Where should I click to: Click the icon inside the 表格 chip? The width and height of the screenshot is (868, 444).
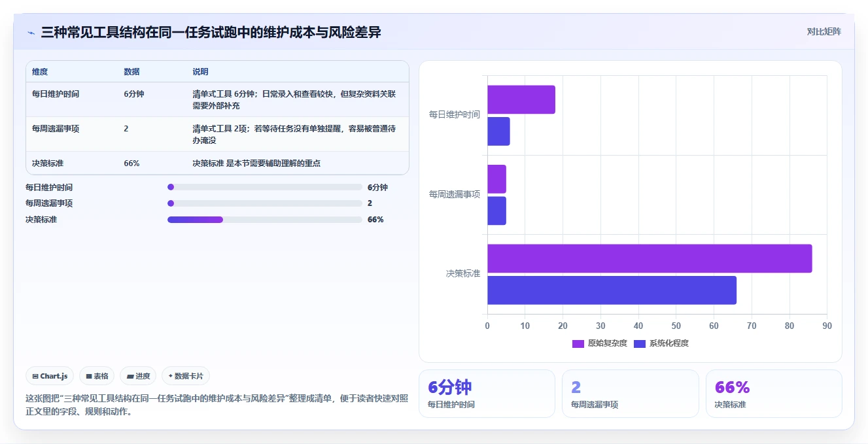[x=88, y=376]
